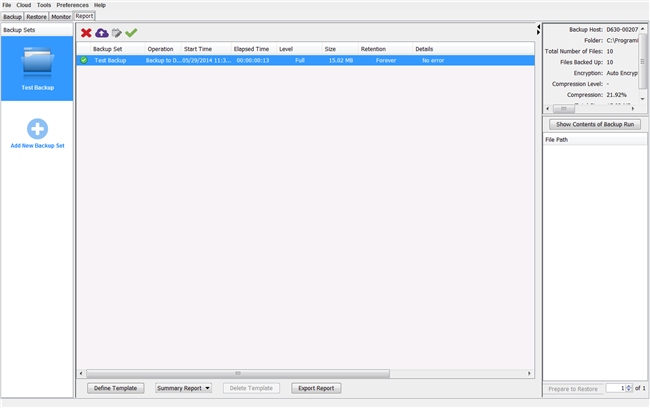Sort by Backup Set column header
650x408 pixels.
118,49
